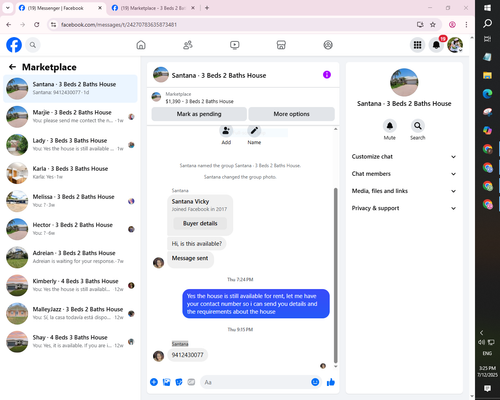Click the message input field

tap(255, 382)
